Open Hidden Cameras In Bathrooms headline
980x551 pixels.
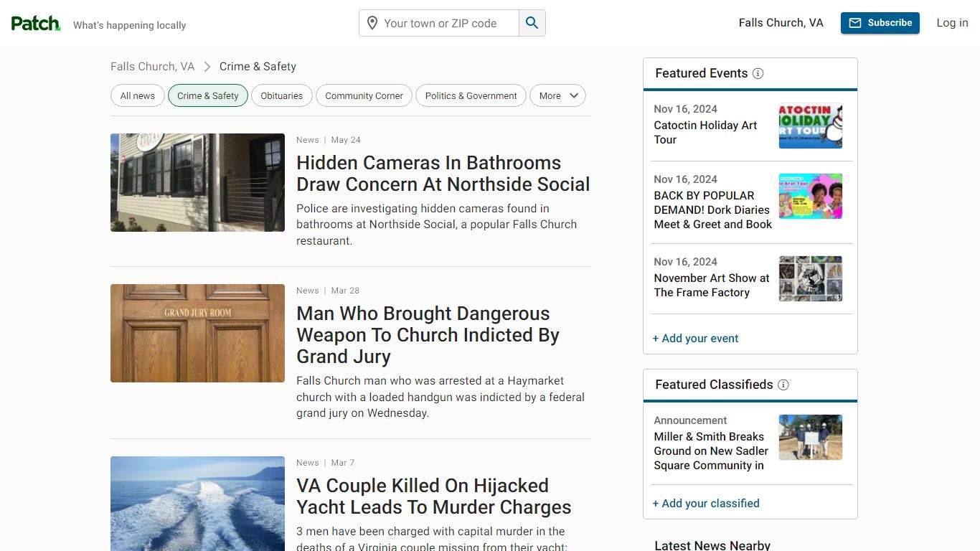(x=443, y=174)
